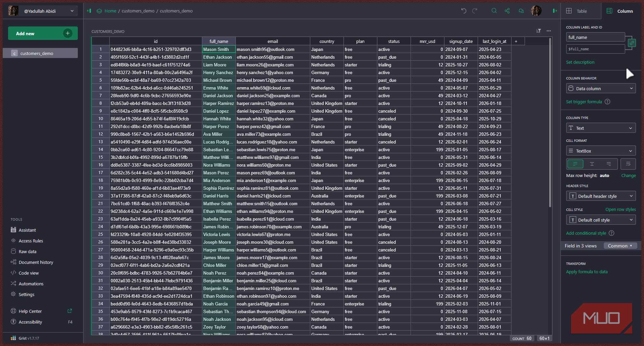644x346 pixels.
Task: Select the cell Sophia Ramirez
Action: click(x=219, y=188)
